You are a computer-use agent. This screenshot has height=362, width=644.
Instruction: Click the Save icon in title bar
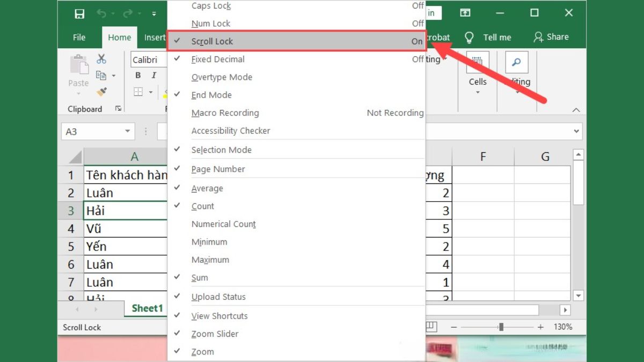point(79,14)
